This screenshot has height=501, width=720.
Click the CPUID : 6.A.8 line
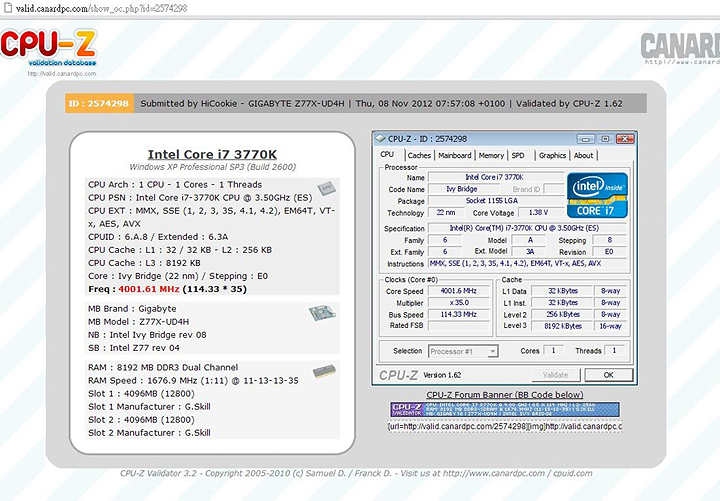point(158,237)
